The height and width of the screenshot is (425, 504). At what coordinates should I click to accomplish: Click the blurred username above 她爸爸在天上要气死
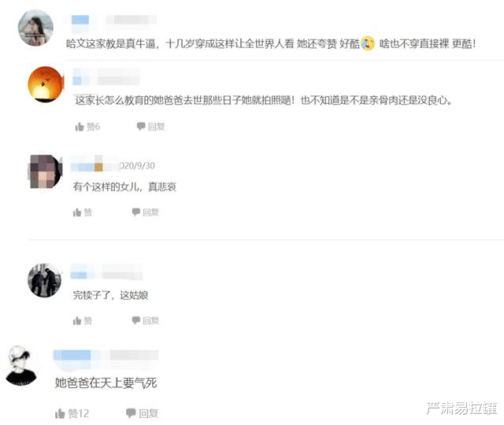point(72,355)
